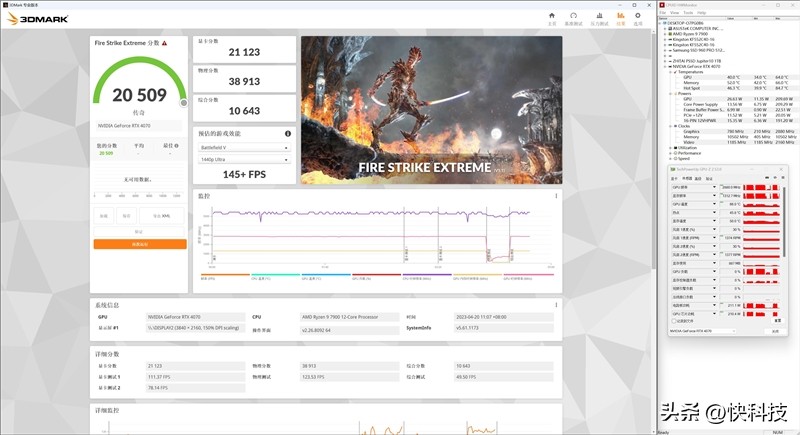Expand the ASUSTeK COMPUTER INC node in HWMonitor

[x=665, y=29]
